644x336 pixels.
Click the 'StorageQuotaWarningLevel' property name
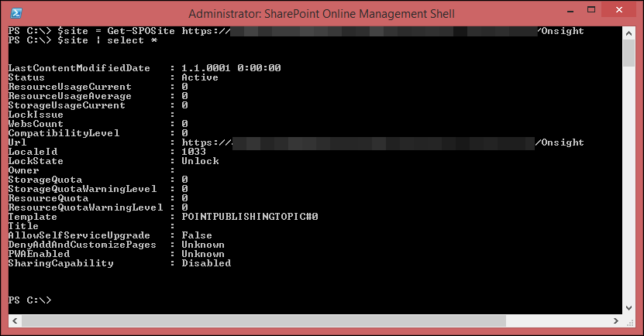[x=83, y=189]
